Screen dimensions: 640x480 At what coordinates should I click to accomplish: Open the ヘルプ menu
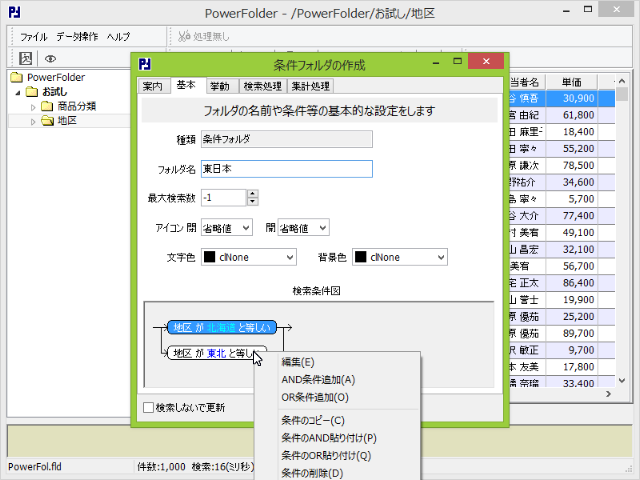[118, 37]
